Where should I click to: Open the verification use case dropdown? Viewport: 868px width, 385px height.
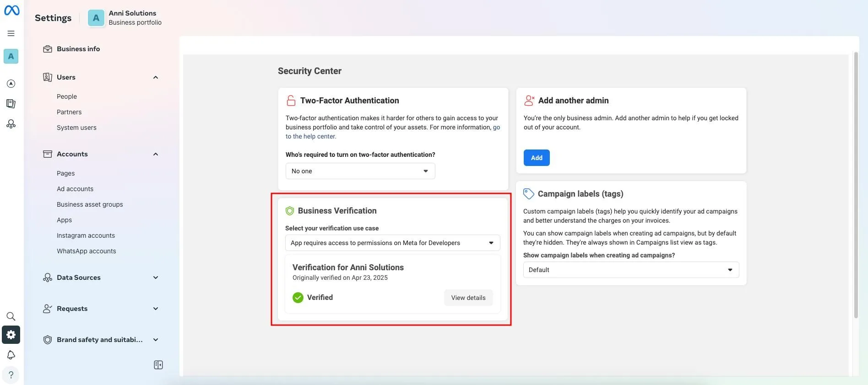[393, 243]
